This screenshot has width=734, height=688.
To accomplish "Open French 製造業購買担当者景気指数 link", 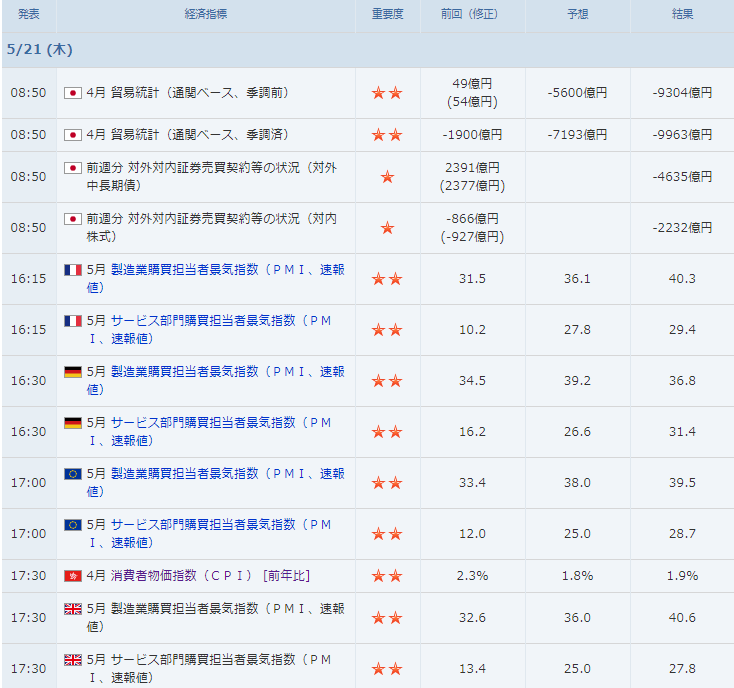I will tap(216, 278).
